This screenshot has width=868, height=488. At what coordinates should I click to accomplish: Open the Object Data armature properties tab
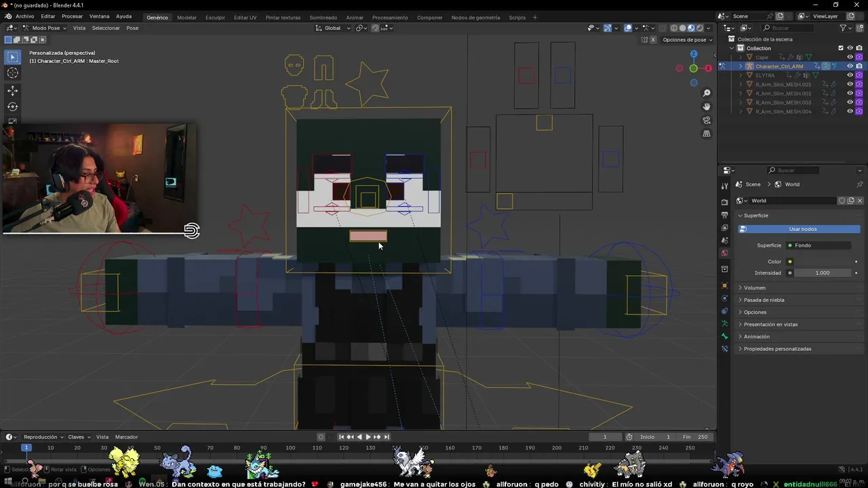(724, 324)
